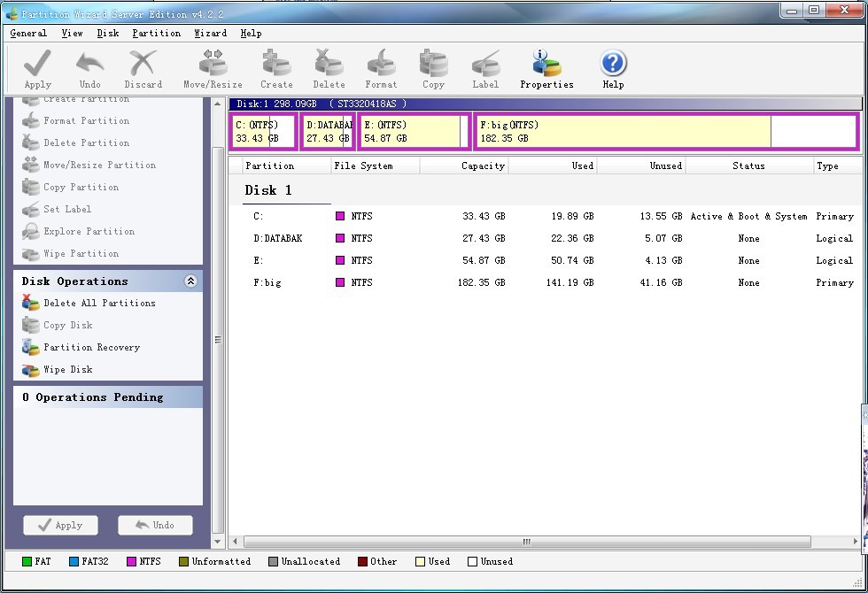Click the sidebar scroll down arrow
This screenshot has width=868, height=593.
[x=218, y=542]
